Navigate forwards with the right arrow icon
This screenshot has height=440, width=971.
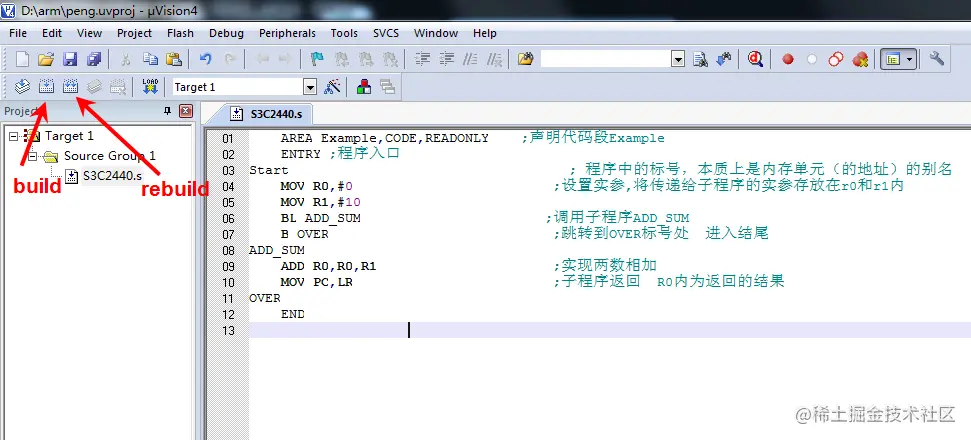click(285, 59)
